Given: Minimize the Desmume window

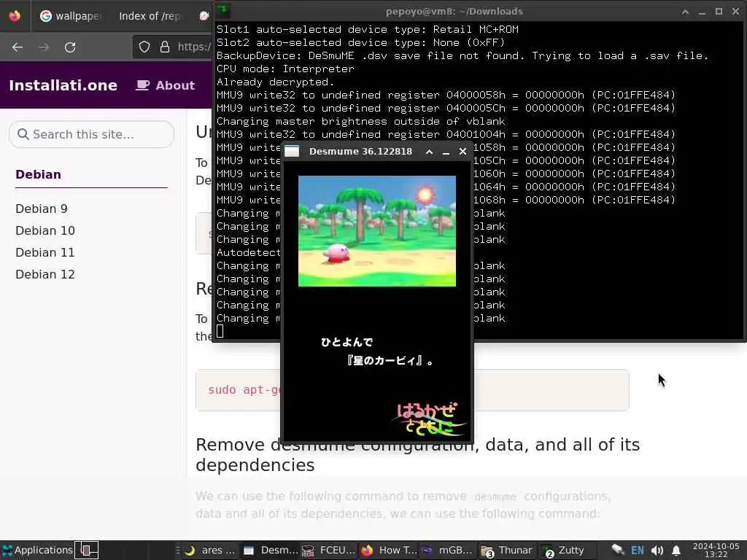Looking at the screenshot, I should (446, 152).
